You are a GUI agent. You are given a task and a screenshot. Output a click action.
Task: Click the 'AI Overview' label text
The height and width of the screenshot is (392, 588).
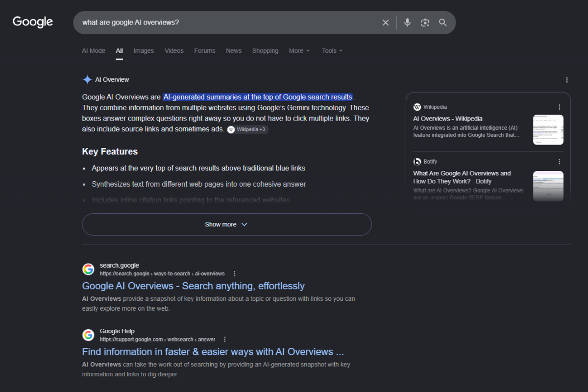pos(112,80)
